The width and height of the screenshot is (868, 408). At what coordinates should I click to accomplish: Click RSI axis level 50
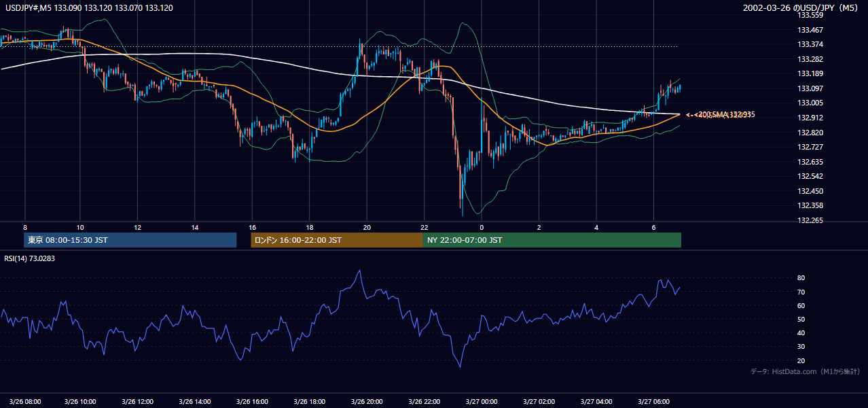click(x=801, y=319)
